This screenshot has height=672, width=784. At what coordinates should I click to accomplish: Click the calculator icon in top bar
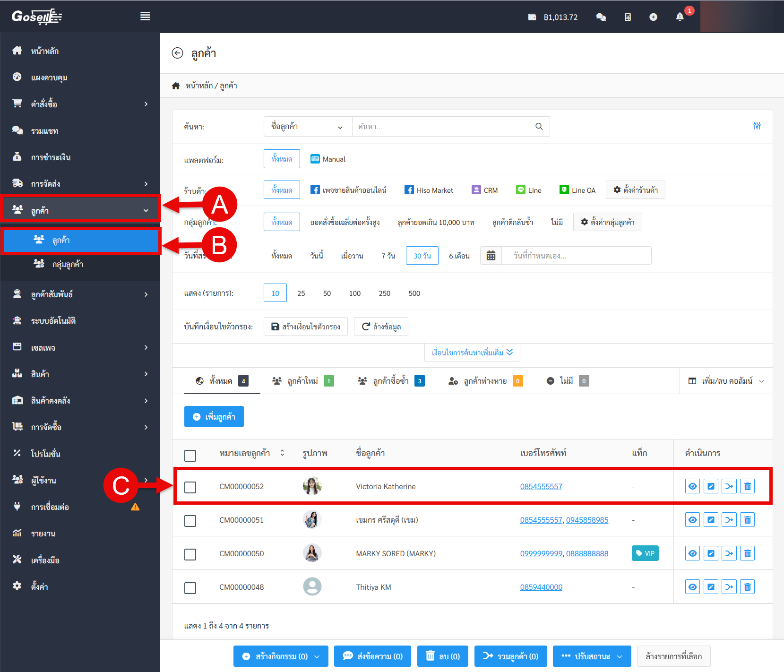[x=628, y=17]
